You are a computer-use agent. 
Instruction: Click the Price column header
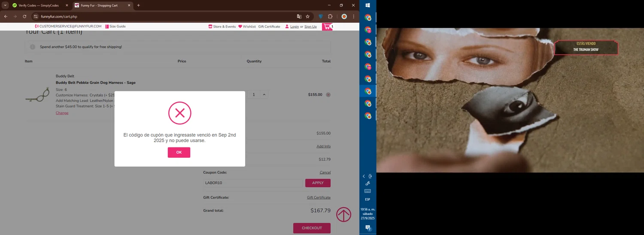[182, 61]
